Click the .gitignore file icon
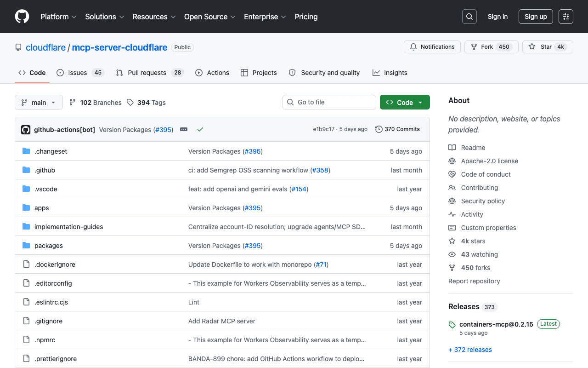This screenshot has width=588, height=368. (x=26, y=321)
